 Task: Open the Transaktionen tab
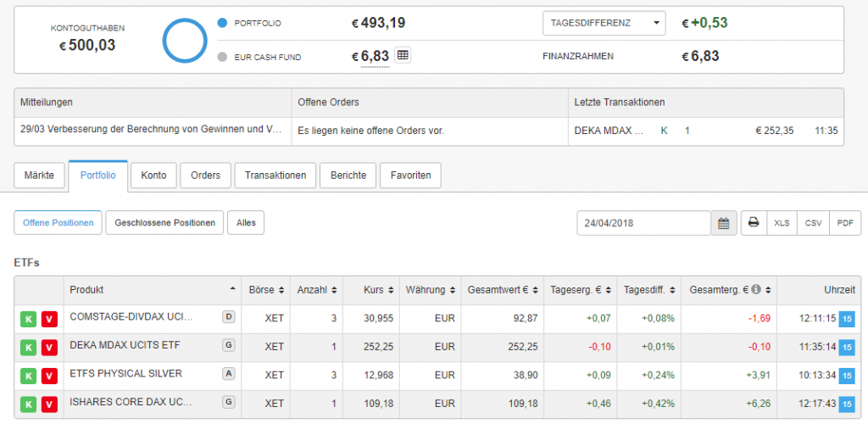(275, 176)
